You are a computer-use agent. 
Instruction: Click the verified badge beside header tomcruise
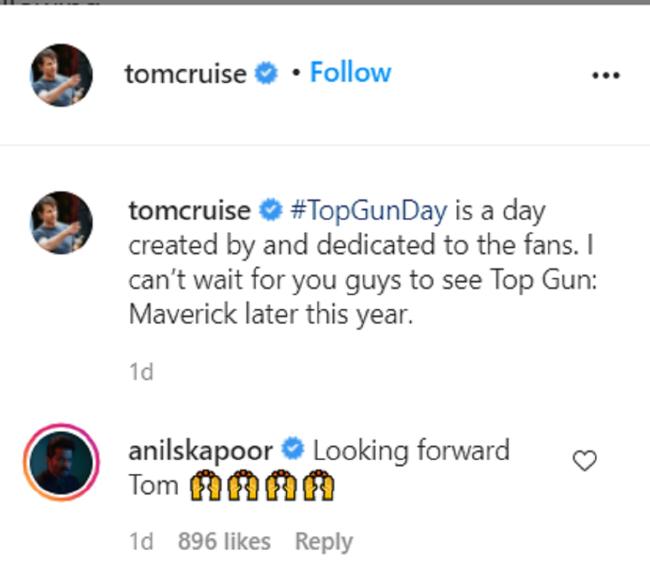click(x=265, y=75)
